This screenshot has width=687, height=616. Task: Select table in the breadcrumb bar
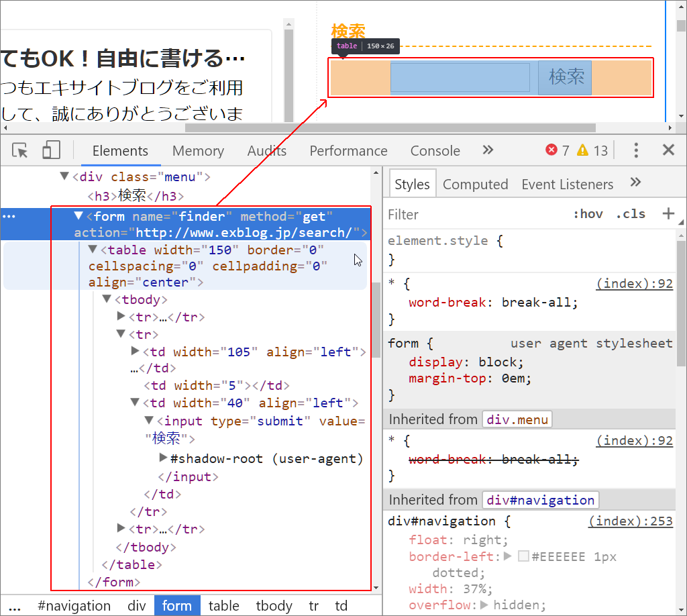[224, 606]
